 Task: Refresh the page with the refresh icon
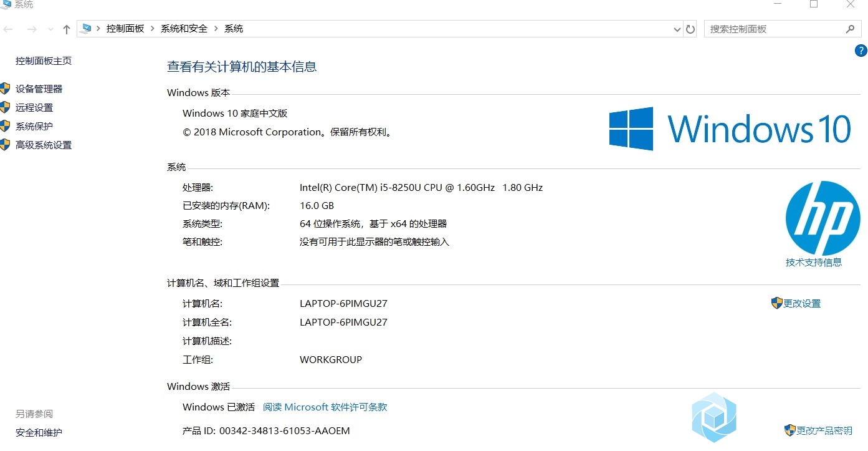click(690, 29)
